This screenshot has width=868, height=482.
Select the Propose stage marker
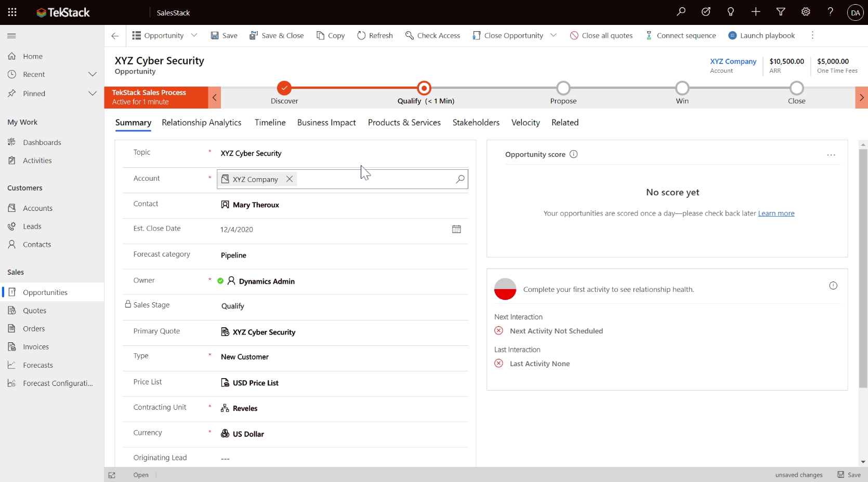(563, 88)
